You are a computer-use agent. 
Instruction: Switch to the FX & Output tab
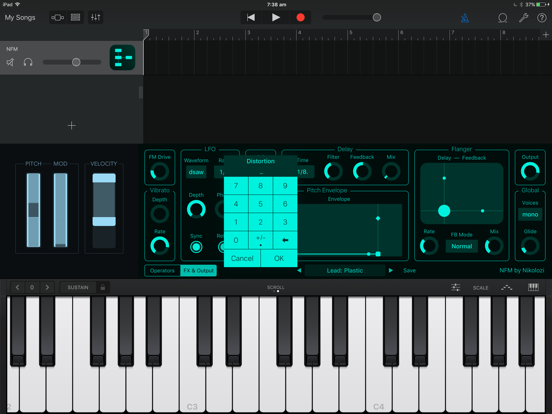point(199,270)
